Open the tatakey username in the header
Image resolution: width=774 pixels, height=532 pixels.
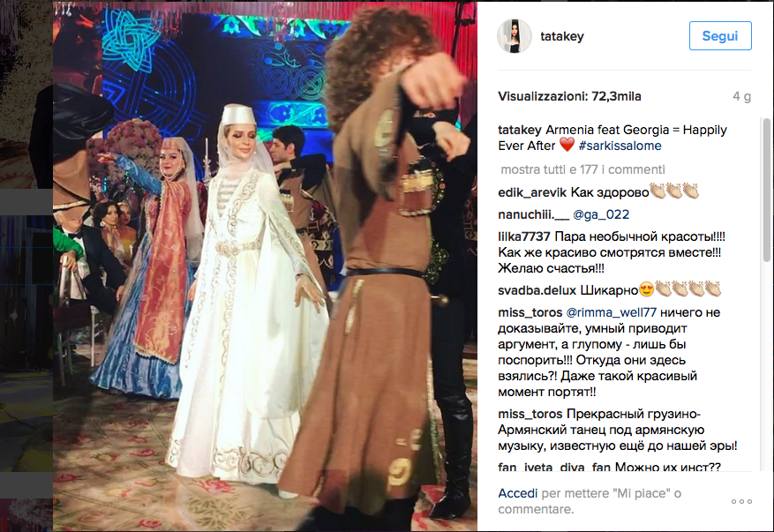tap(561, 36)
